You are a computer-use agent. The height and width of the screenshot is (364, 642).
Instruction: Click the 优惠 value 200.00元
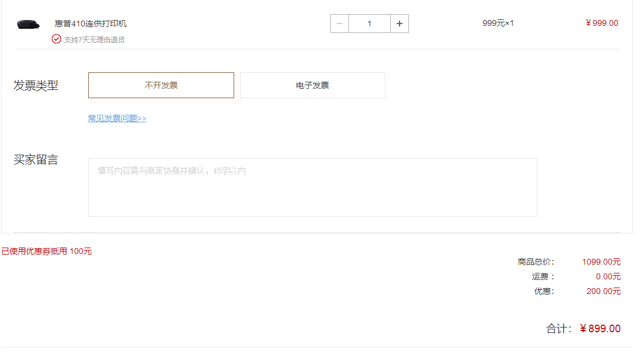click(604, 291)
